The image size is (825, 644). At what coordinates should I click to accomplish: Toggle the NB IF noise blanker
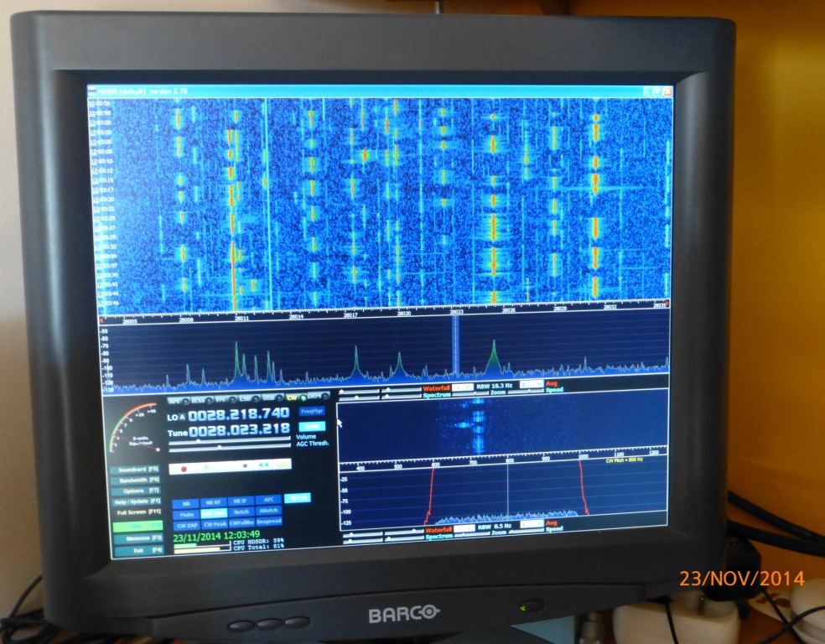[x=241, y=501]
